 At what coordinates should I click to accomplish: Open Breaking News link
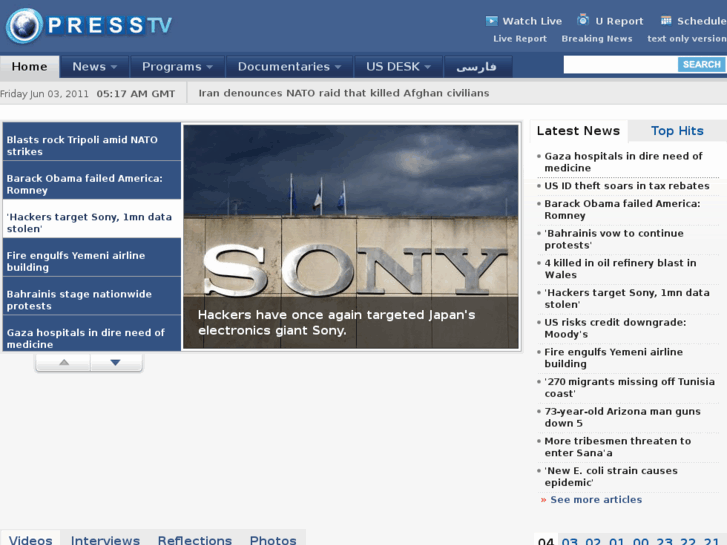597,38
